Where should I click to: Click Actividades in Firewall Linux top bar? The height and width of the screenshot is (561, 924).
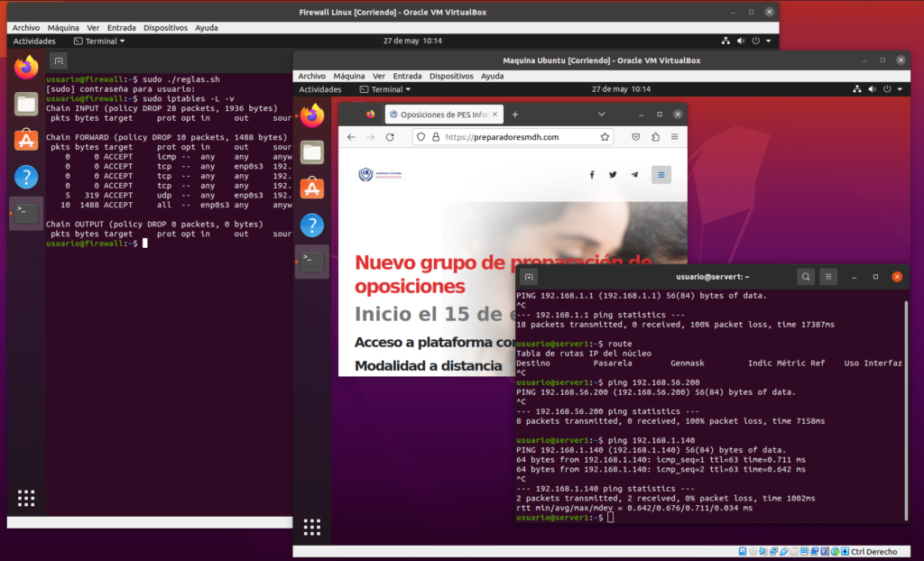(34, 41)
